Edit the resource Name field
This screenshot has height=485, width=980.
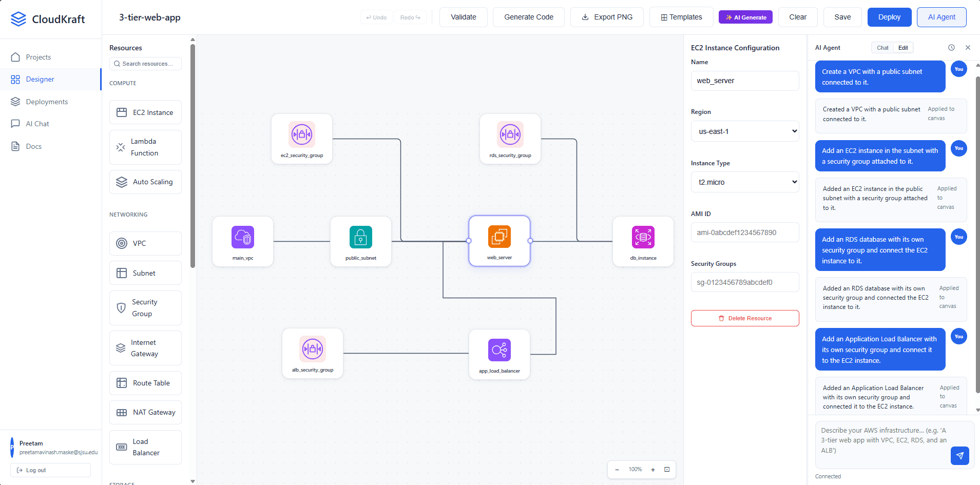[x=745, y=81]
